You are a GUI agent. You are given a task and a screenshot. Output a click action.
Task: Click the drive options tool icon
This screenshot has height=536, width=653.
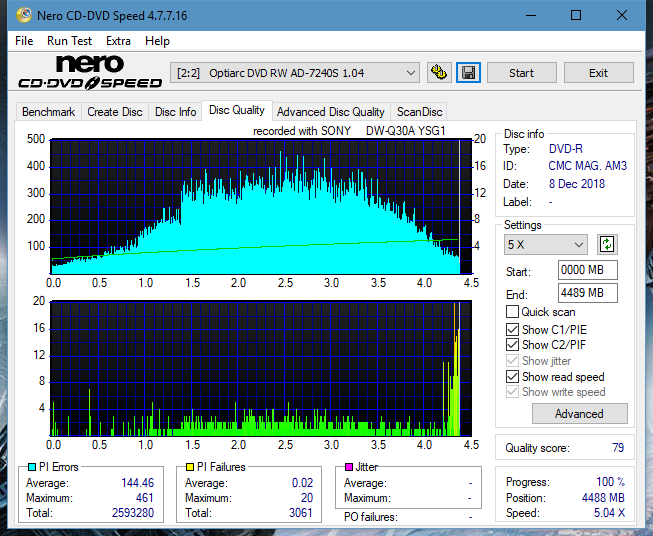439,73
